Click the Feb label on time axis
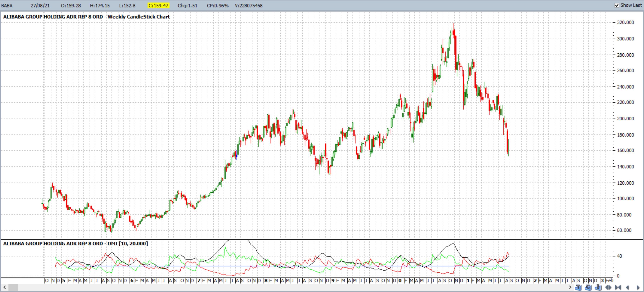Screen dimensions: 644x292 pos(609,280)
